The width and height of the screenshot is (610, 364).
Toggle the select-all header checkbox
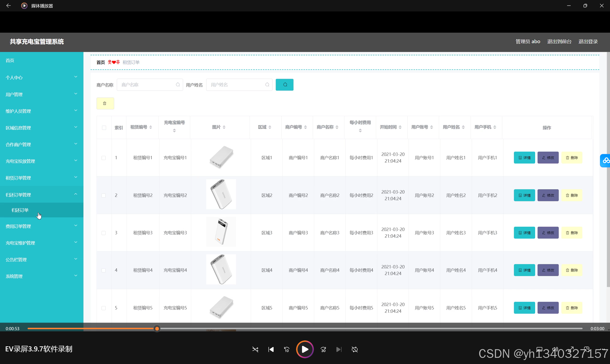(x=104, y=128)
